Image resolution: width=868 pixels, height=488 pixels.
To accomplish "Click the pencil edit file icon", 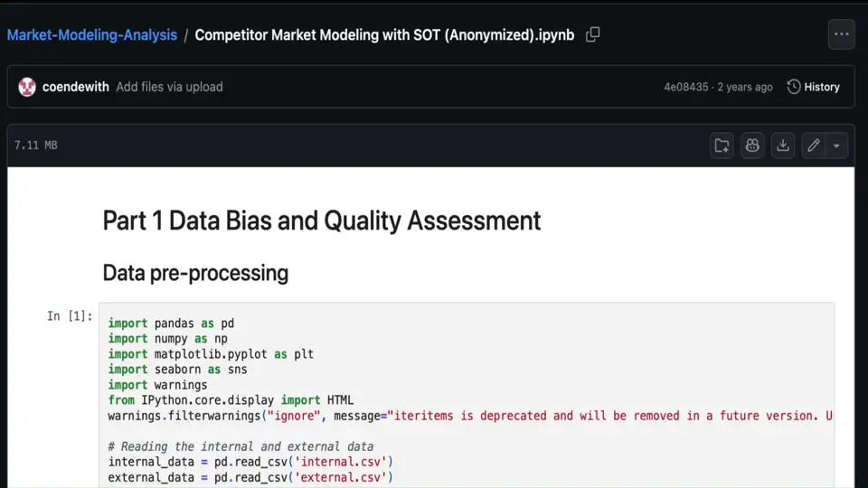I will pyautogui.click(x=814, y=145).
